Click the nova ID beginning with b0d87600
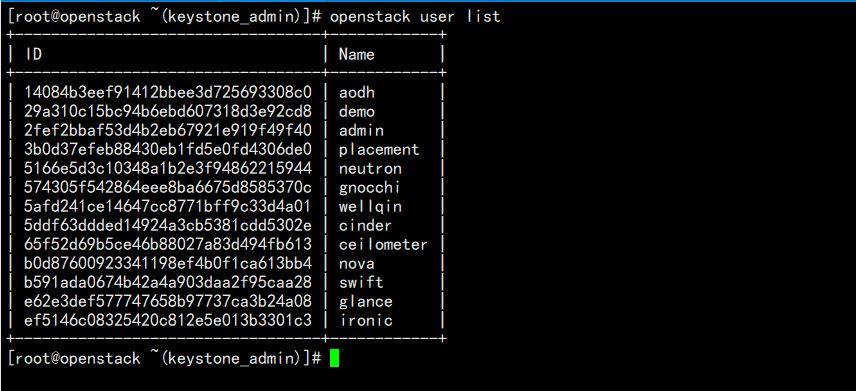Viewport: 856px width, 391px height. (168, 263)
